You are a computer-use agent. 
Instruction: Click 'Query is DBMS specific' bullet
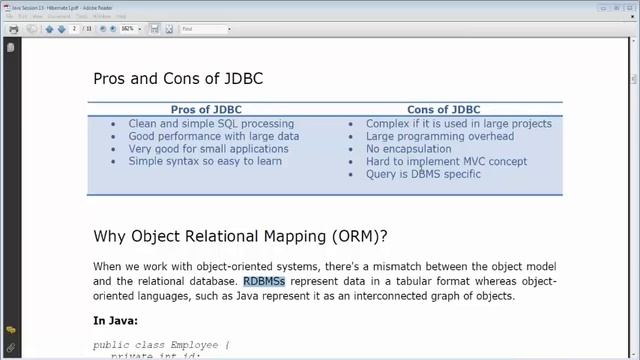pos(423,174)
